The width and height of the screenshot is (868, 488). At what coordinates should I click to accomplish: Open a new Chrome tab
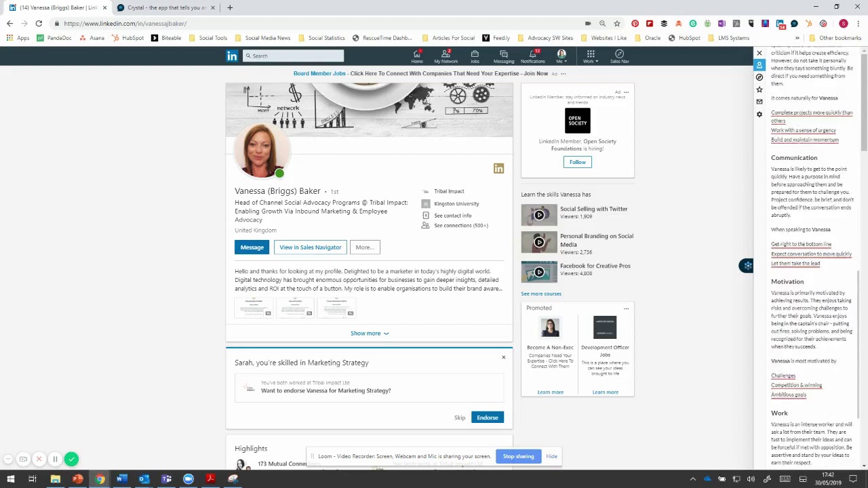230,7
